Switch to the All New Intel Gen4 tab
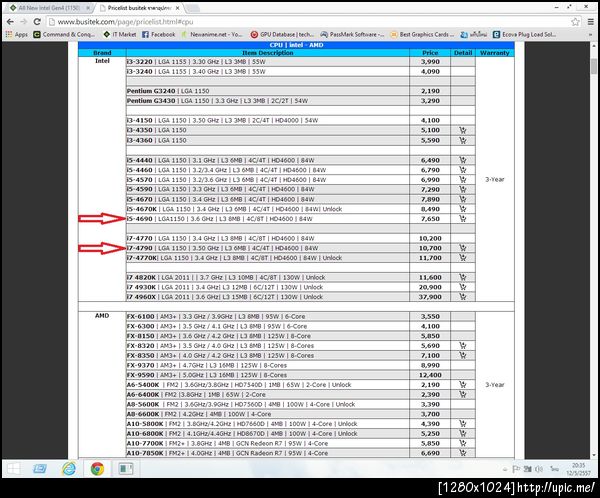Screen dimensions: 600x498 click(x=49, y=8)
